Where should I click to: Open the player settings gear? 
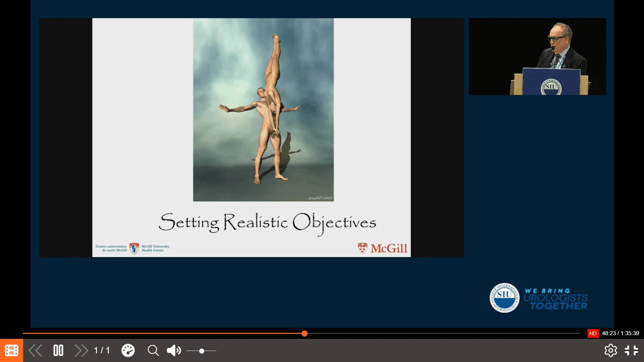click(610, 351)
